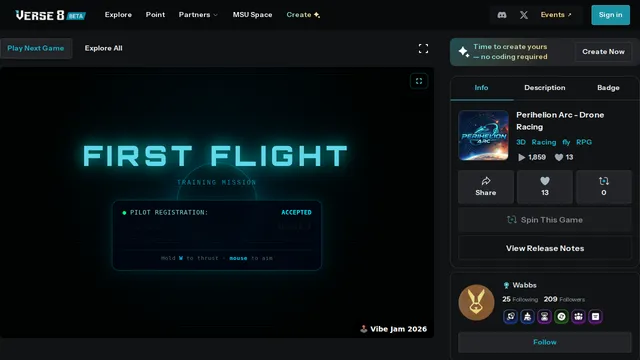Expand the Partners dropdown menu
The width and height of the screenshot is (640, 360).
pyautogui.click(x=198, y=15)
